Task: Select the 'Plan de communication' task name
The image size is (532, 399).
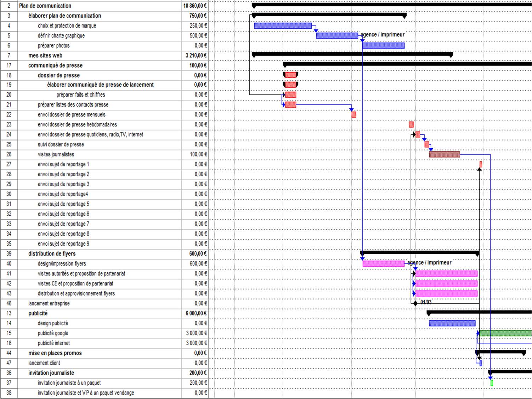Action: click(x=45, y=6)
